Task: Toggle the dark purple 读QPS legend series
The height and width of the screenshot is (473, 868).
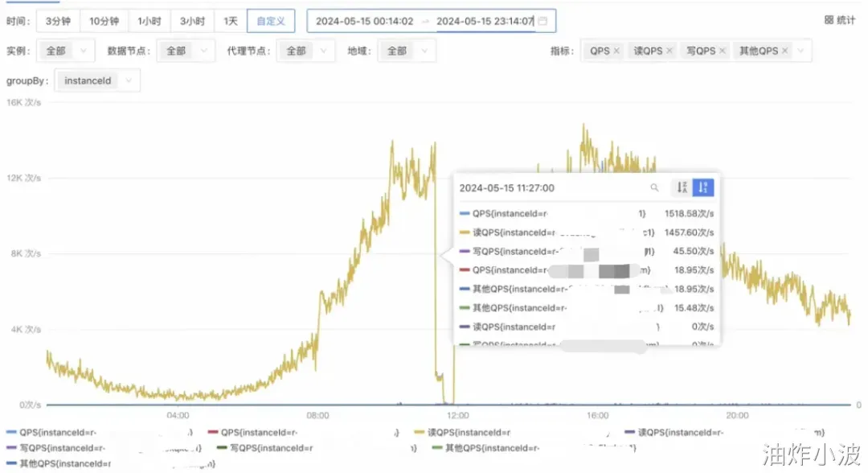Action: 725,433
